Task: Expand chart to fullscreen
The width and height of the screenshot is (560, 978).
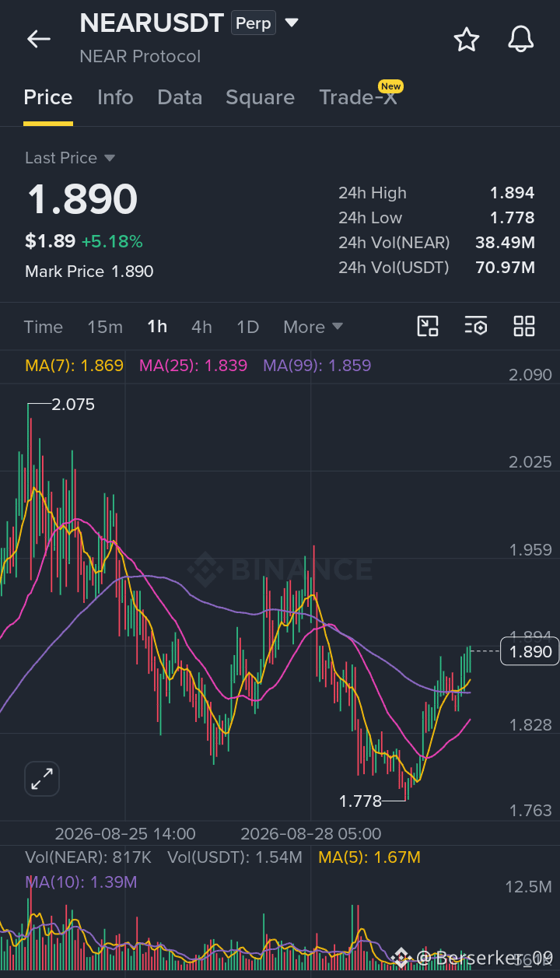Action: click(x=42, y=778)
